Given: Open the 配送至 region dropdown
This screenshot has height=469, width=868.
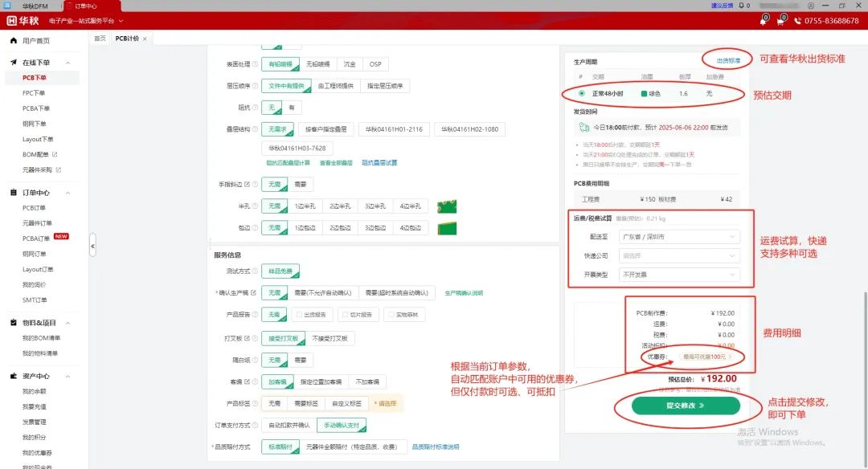Looking at the screenshot, I should tap(679, 237).
